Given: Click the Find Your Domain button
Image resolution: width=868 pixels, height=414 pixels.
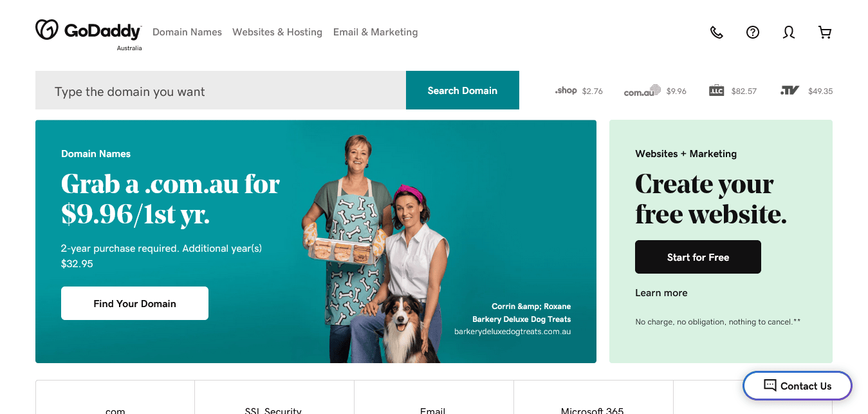Looking at the screenshot, I should pos(134,303).
